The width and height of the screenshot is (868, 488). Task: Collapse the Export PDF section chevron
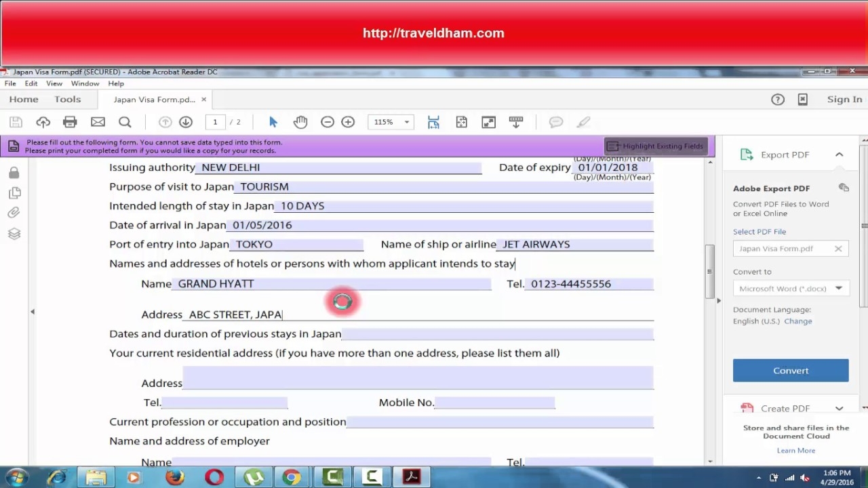coord(839,155)
